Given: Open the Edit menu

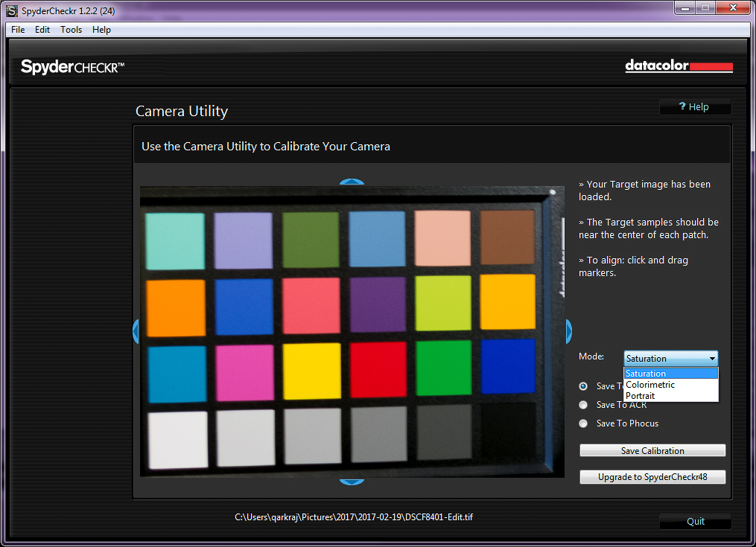Looking at the screenshot, I should (42, 30).
